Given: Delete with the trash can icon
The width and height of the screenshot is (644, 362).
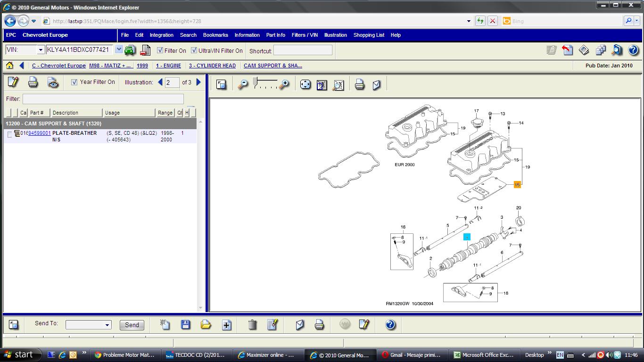Looking at the screenshot, I should [x=252, y=324].
